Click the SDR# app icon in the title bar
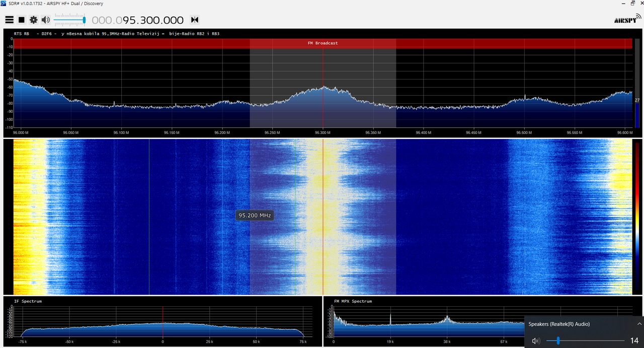The width and height of the screenshot is (644, 348). click(4, 4)
